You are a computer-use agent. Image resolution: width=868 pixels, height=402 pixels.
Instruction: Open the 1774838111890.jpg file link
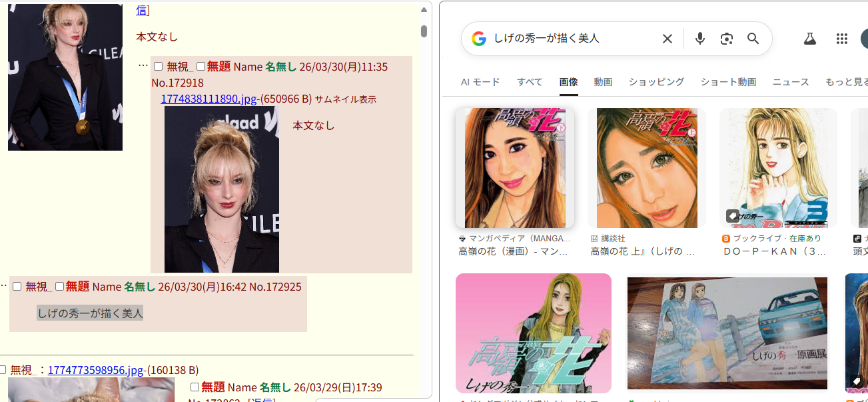click(x=209, y=99)
